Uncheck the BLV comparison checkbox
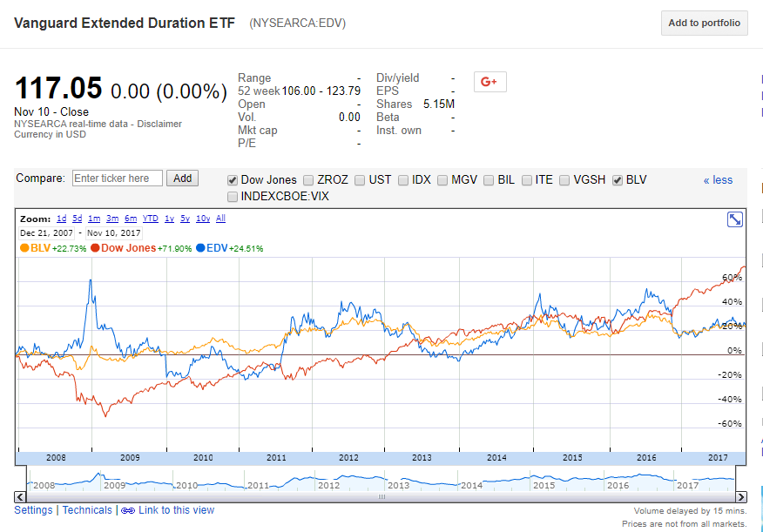Viewport: 763px width, 532px height. (x=618, y=180)
